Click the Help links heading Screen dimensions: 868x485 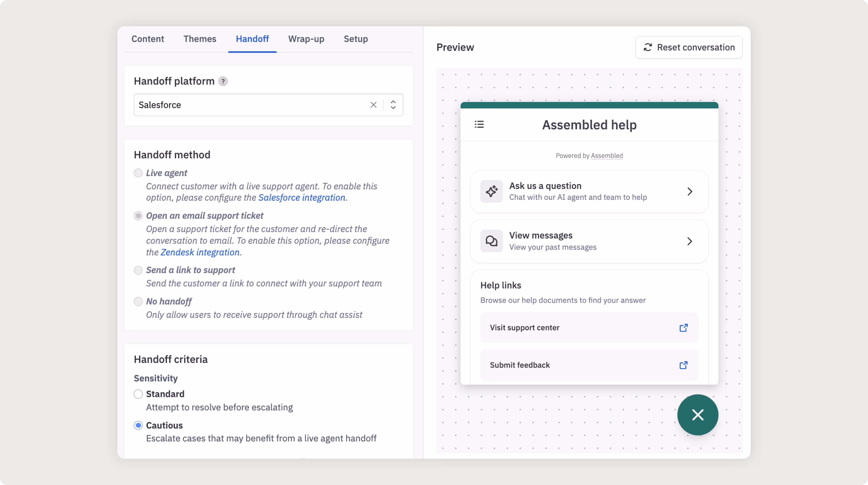click(501, 285)
